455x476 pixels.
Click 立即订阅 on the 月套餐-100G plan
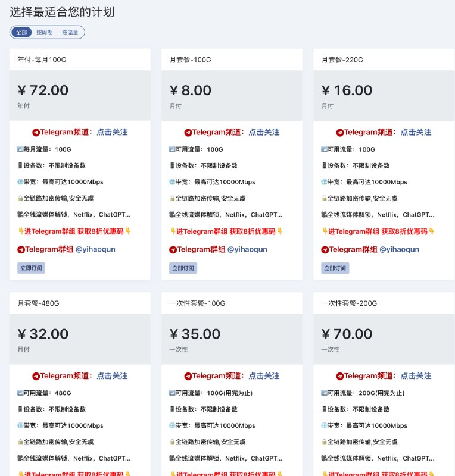click(x=184, y=268)
